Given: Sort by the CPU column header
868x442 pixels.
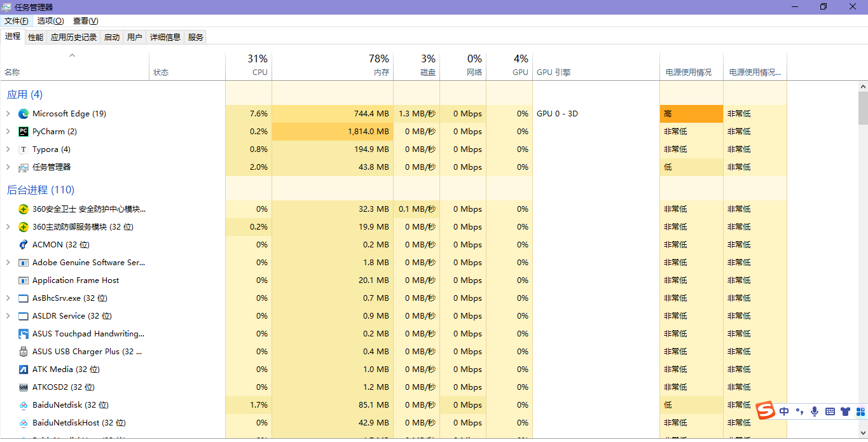Looking at the screenshot, I should click(259, 73).
